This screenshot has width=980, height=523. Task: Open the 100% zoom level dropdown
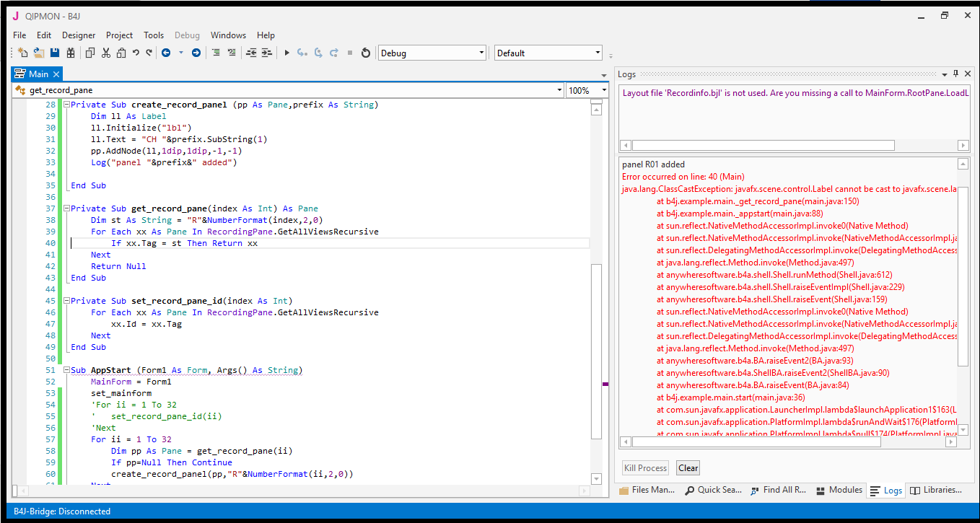tap(603, 90)
